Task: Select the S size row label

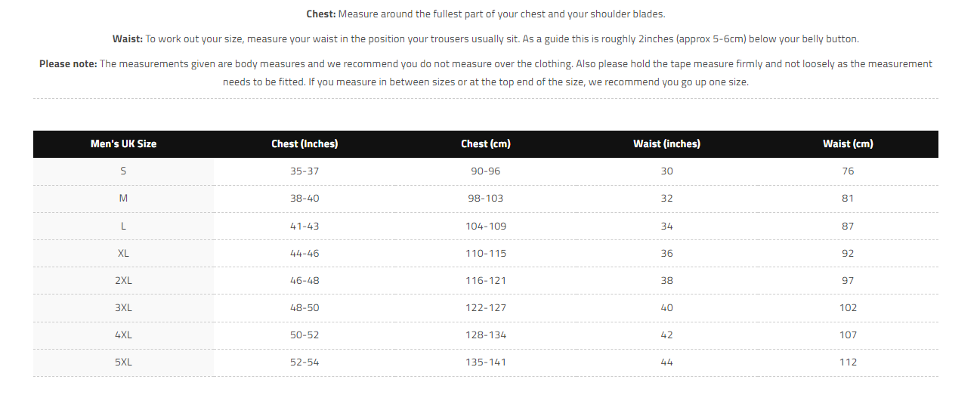Action: (x=123, y=171)
